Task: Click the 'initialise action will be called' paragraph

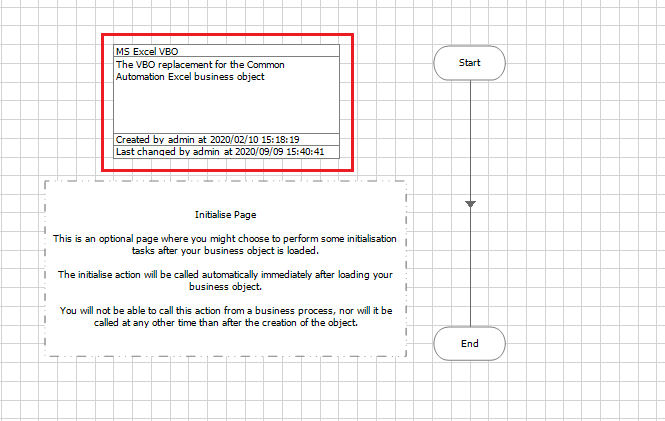Action: pos(225,281)
